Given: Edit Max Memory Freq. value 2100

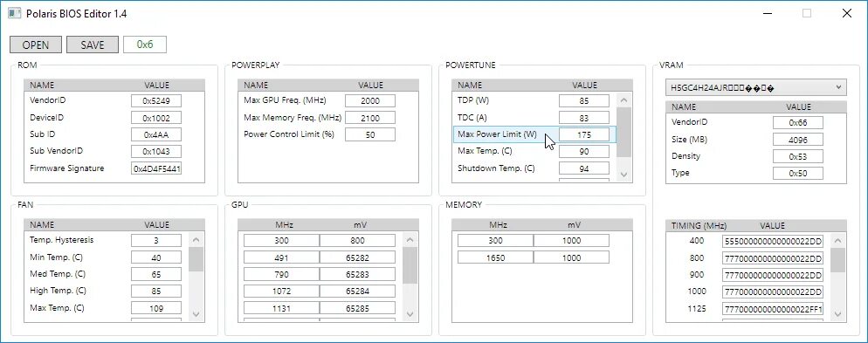Looking at the screenshot, I should [369, 118].
